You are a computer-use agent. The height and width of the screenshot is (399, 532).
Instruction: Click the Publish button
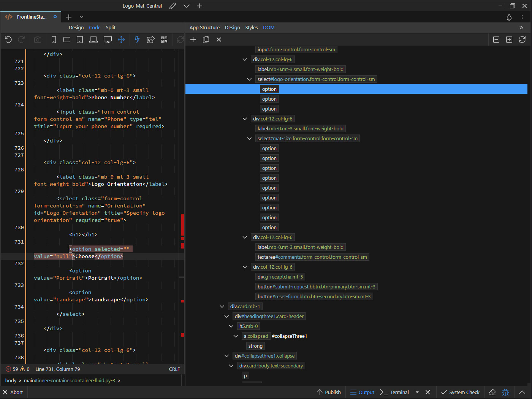329,392
